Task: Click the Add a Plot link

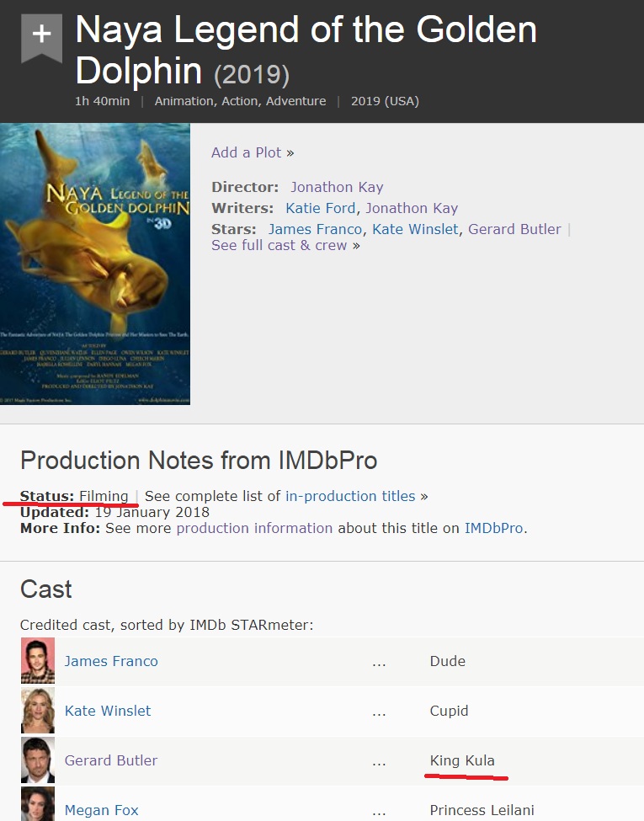Action: click(247, 152)
